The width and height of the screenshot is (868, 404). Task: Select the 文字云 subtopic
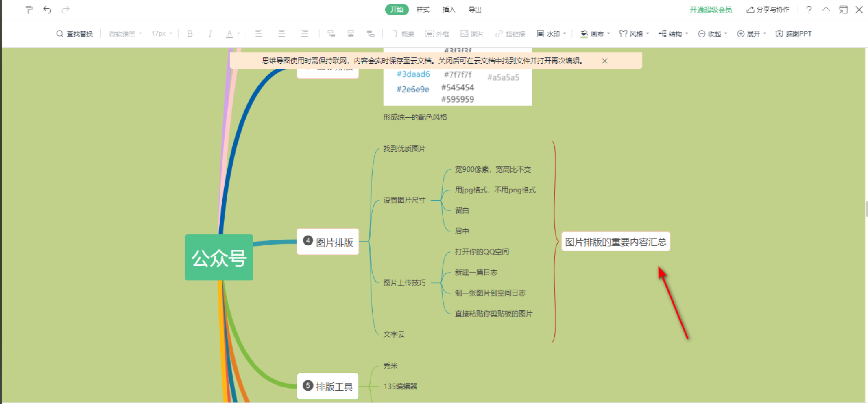(x=394, y=334)
